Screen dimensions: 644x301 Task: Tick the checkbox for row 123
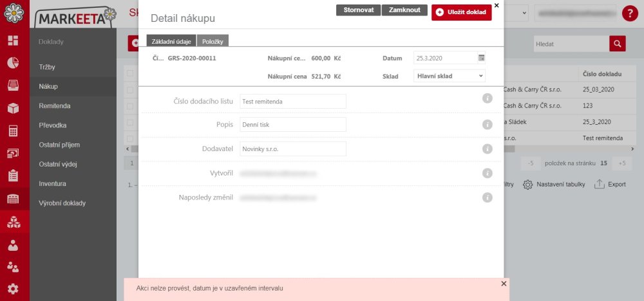(x=130, y=106)
